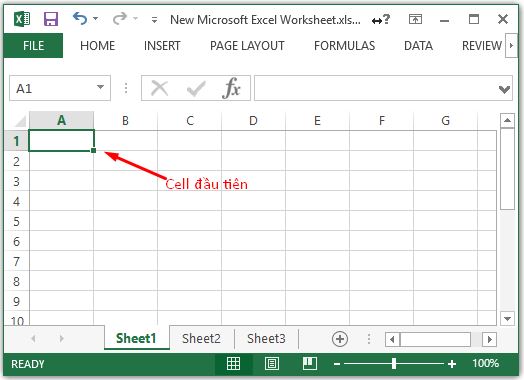The height and width of the screenshot is (380, 524).
Task: Select row 1 header
Action: coord(17,141)
